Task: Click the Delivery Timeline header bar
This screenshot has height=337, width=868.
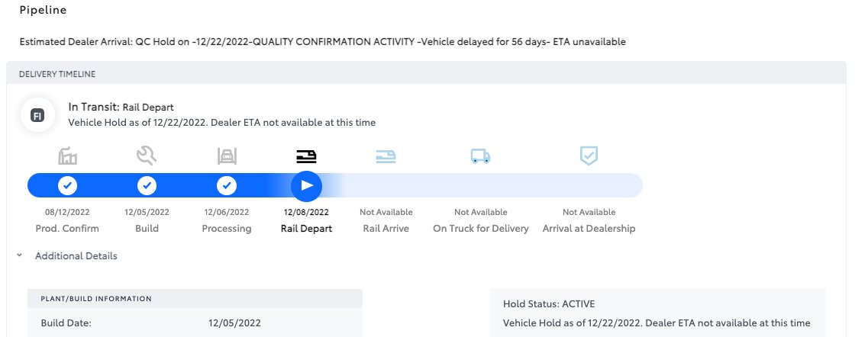Action: pos(426,73)
